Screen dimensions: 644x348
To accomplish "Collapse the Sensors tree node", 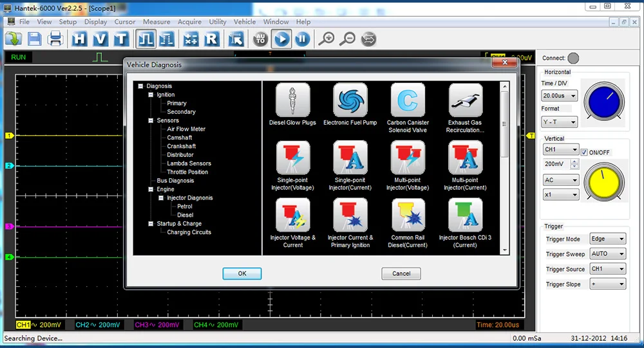I will [151, 120].
